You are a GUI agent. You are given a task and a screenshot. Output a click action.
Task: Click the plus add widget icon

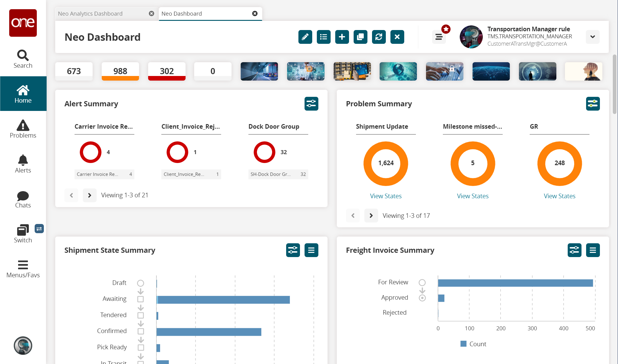pos(342,37)
